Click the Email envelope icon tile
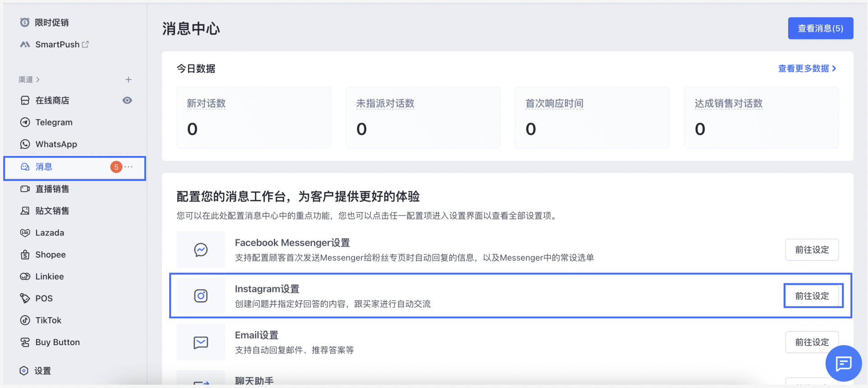The width and height of the screenshot is (868, 388). click(x=201, y=342)
